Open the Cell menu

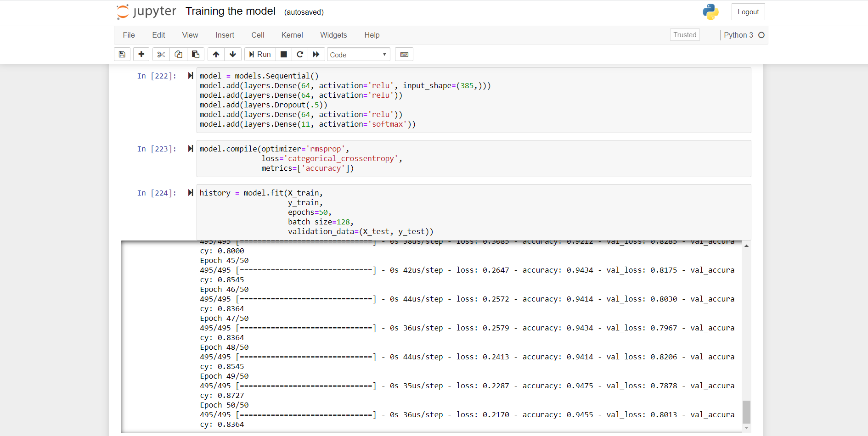click(258, 35)
